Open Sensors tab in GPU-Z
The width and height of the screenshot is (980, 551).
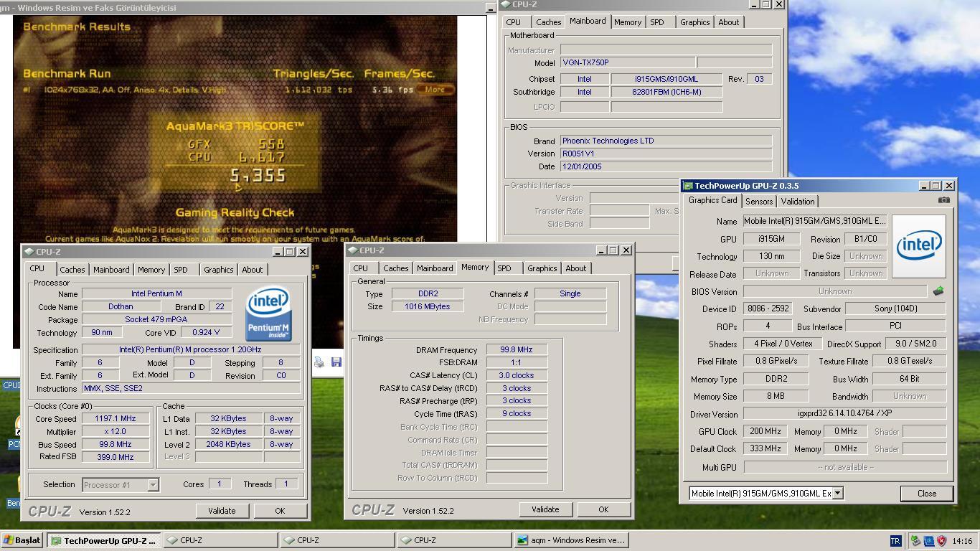tap(759, 202)
